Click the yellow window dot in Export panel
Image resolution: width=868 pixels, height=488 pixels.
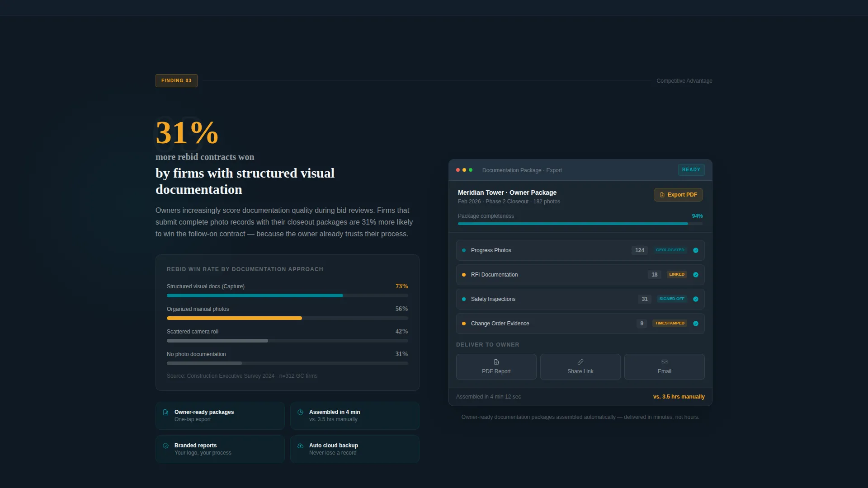click(464, 170)
